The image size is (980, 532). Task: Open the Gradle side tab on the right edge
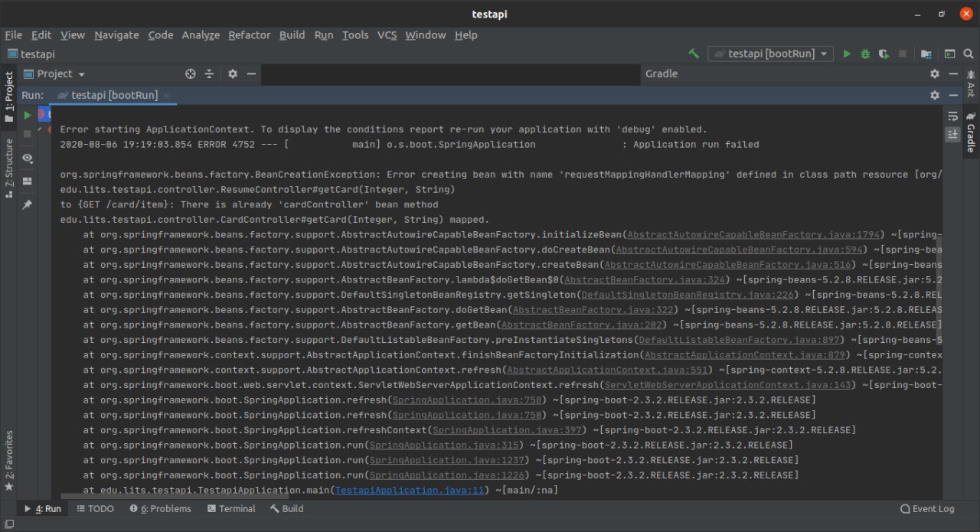click(971, 132)
